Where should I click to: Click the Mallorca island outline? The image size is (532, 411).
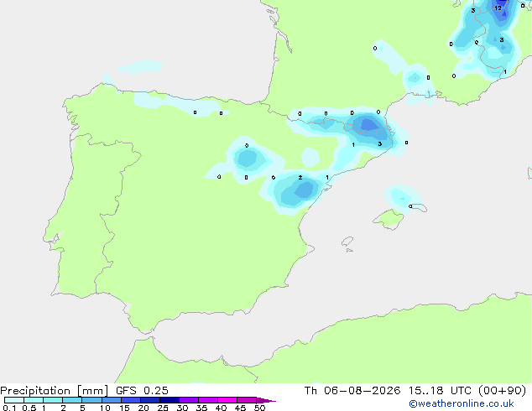tap(389, 220)
